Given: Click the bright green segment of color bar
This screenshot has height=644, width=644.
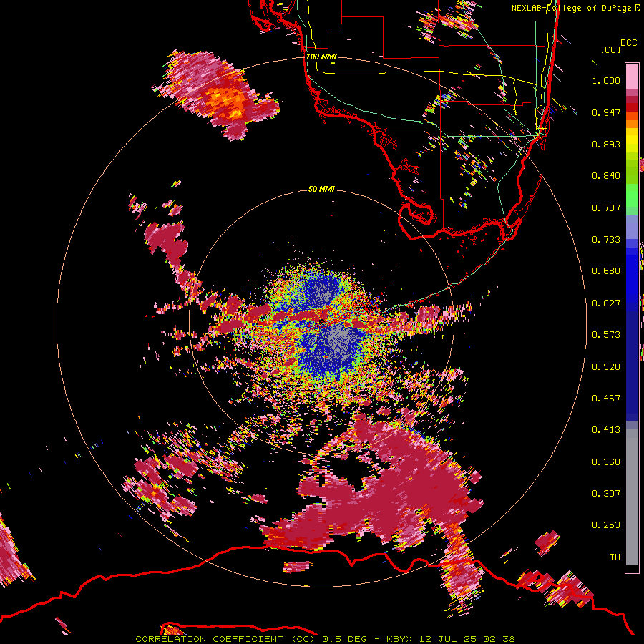Looking at the screenshot, I should click(x=632, y=195).
